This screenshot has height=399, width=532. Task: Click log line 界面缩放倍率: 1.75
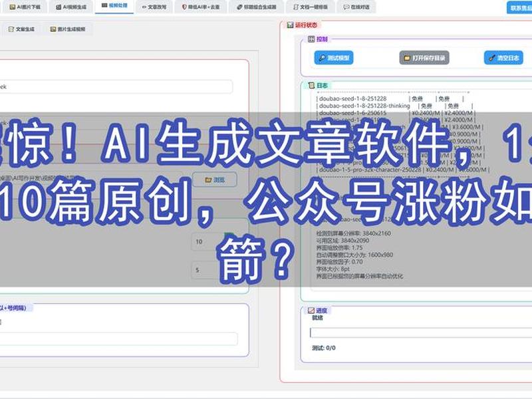(339, 247)
